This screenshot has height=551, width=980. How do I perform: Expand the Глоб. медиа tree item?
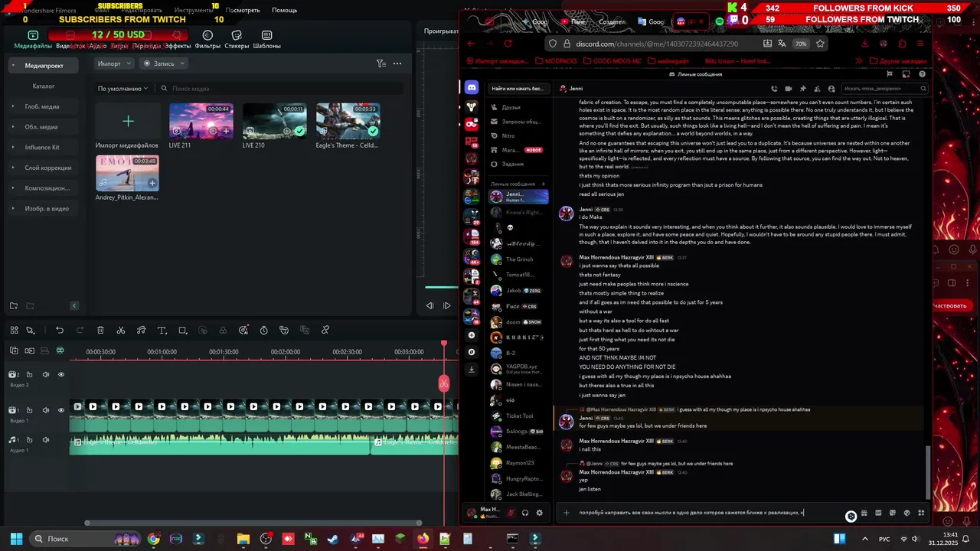coord(13,106)
